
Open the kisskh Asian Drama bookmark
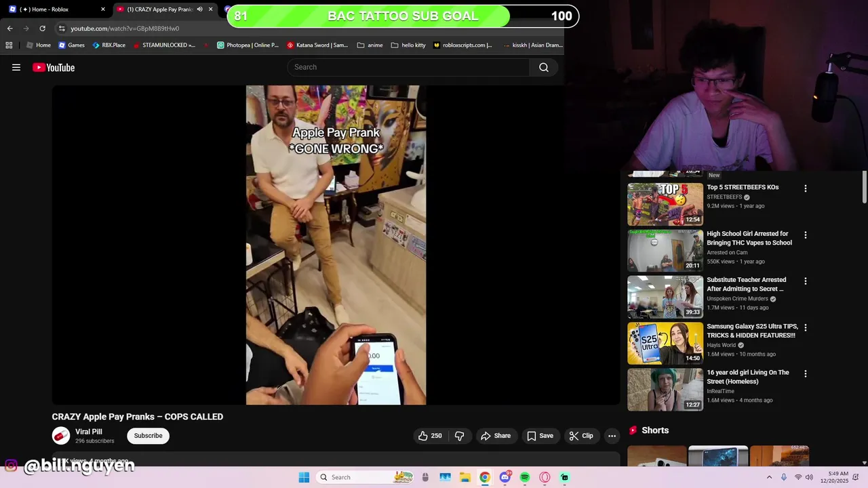(533, 45)
